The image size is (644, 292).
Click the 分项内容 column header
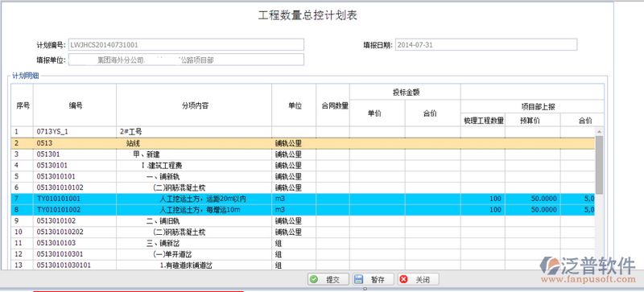coord(194,105)
